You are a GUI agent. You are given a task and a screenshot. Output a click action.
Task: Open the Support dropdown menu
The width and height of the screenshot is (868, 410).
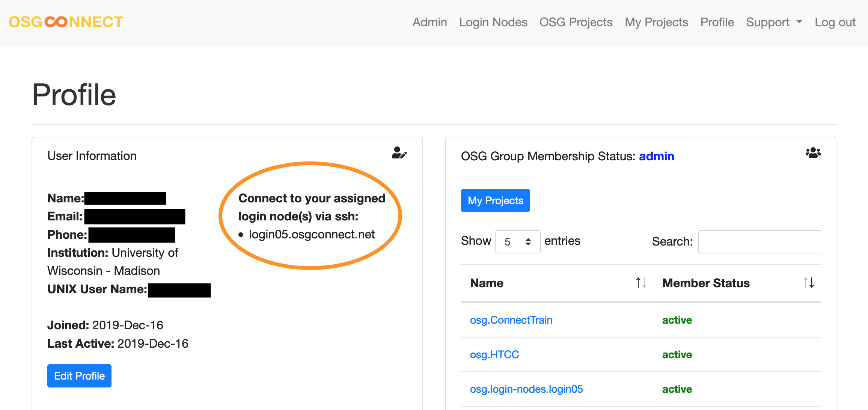pos(774,22)
